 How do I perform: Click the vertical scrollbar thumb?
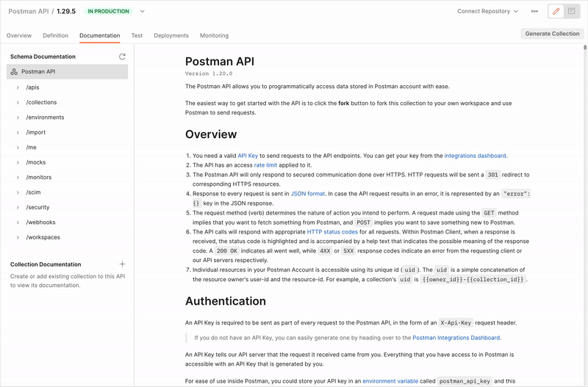pos(585,47)
